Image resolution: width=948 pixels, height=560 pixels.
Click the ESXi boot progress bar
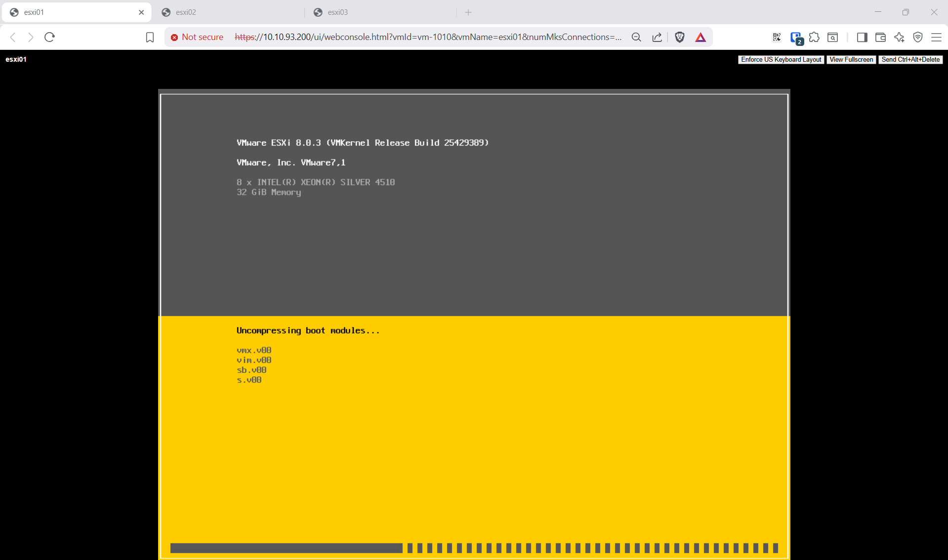click(474, 548)
